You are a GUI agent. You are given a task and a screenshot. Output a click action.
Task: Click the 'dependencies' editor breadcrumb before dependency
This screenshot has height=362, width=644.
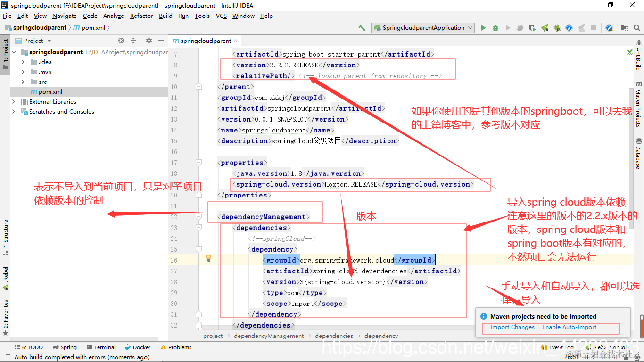pos(334,336)
